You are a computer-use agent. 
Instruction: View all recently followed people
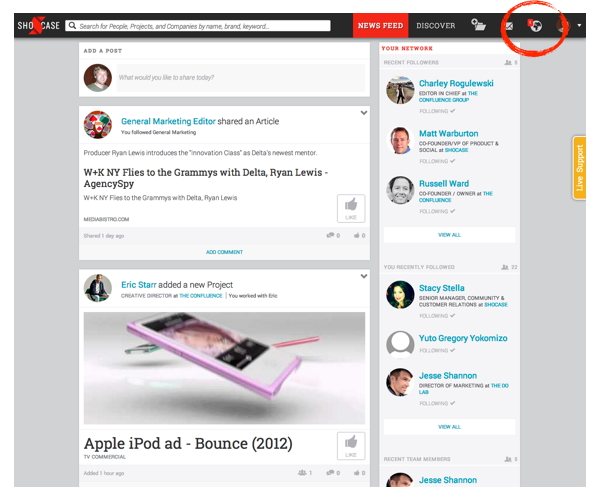click(x=449, y=427)
